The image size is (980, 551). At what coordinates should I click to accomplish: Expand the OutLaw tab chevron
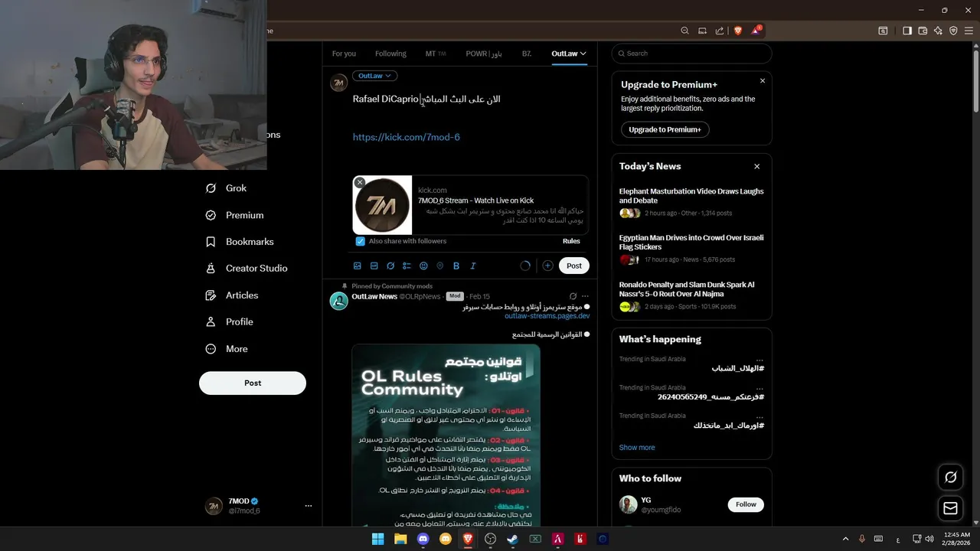click(583, 54)
